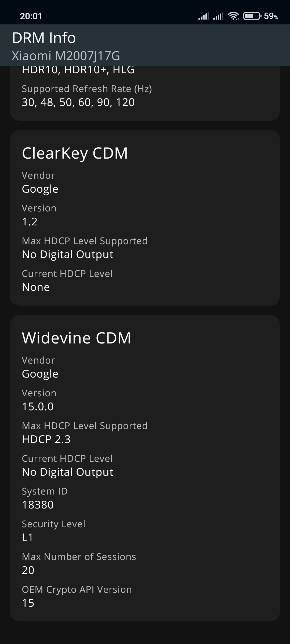Tap the DRM Info app title
290x644 pixels.
pyautogui.click(x=44, y=38)
